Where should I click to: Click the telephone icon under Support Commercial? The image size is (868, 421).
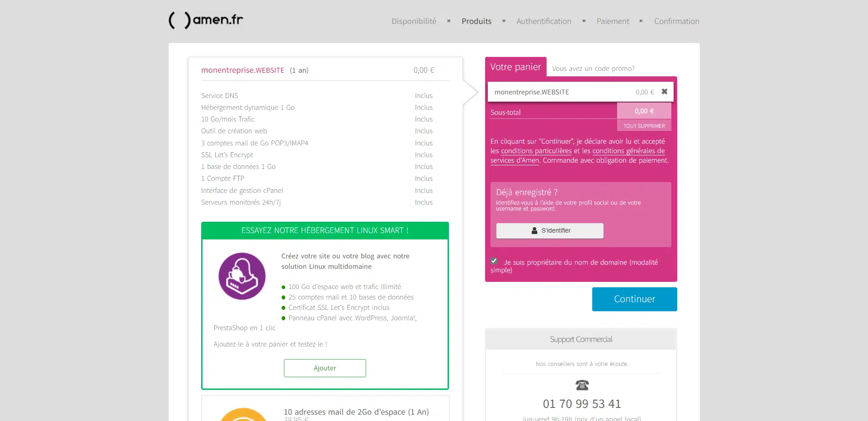[x=581, y=385]
